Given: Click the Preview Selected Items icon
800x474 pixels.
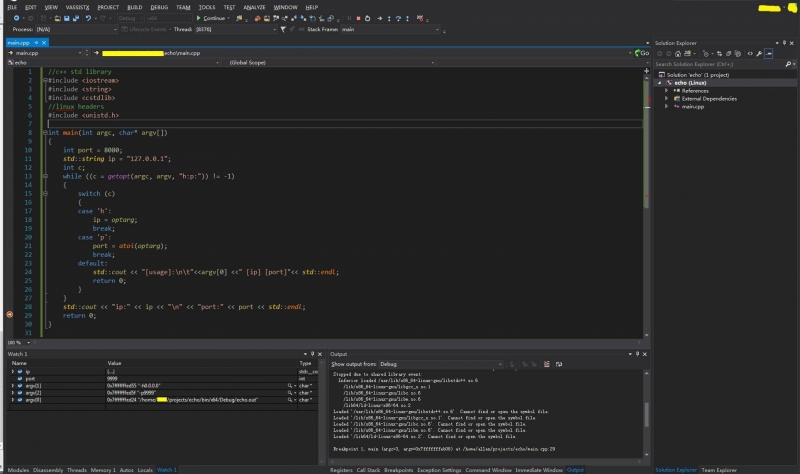Looking at the screenshot, I should [x=769, y=54].
